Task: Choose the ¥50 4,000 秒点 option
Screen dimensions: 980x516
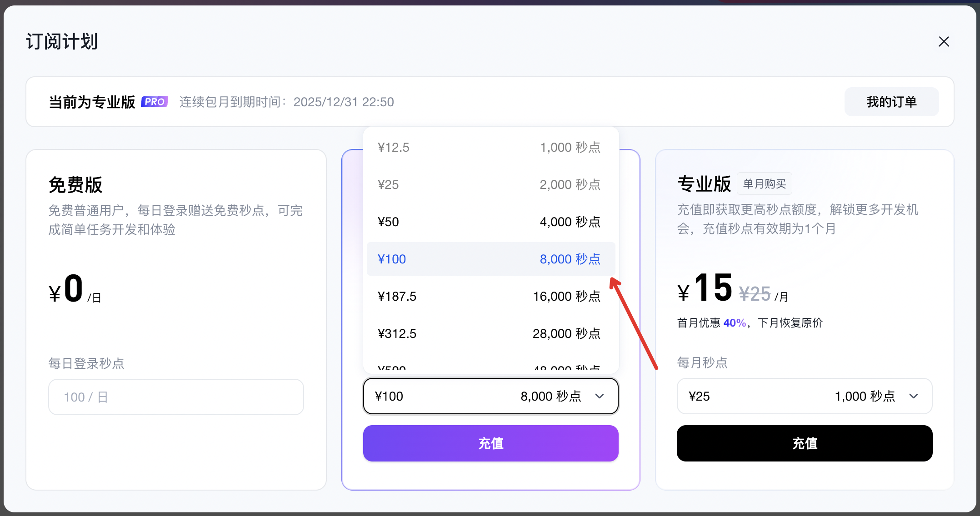Action: (x=490, y=222)
